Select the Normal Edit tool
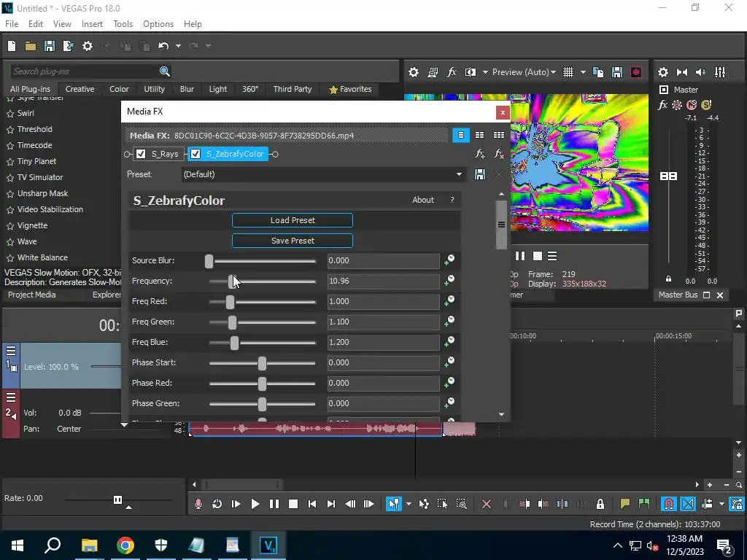This screenshot has width=747, height=560. coord(393,504)
